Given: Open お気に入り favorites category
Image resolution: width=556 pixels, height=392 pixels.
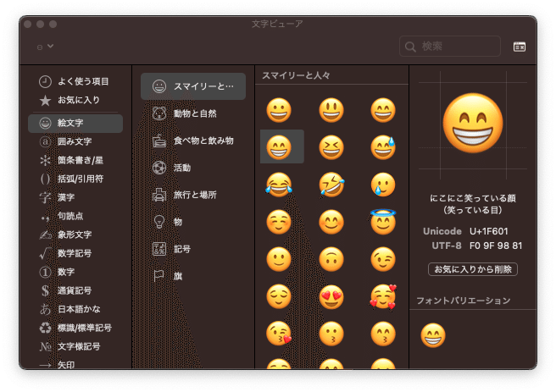Looking at the screenshot, I should (x=75, y=100).
